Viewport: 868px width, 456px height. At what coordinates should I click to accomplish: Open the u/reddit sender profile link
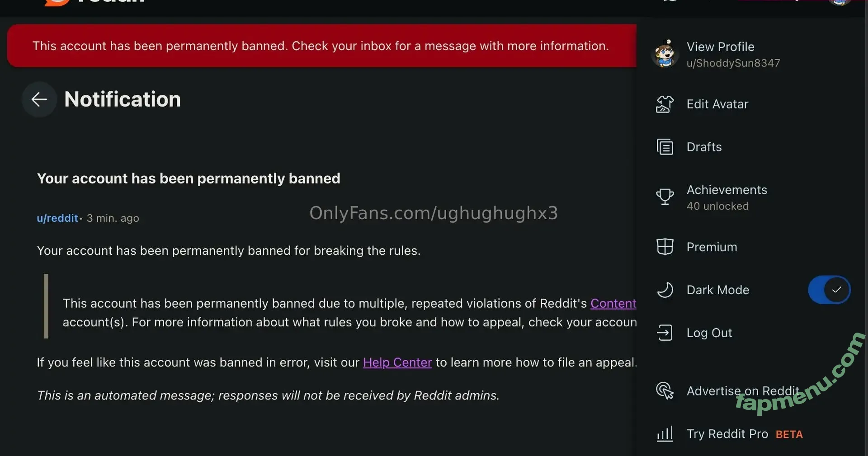(x=57, y=218)
